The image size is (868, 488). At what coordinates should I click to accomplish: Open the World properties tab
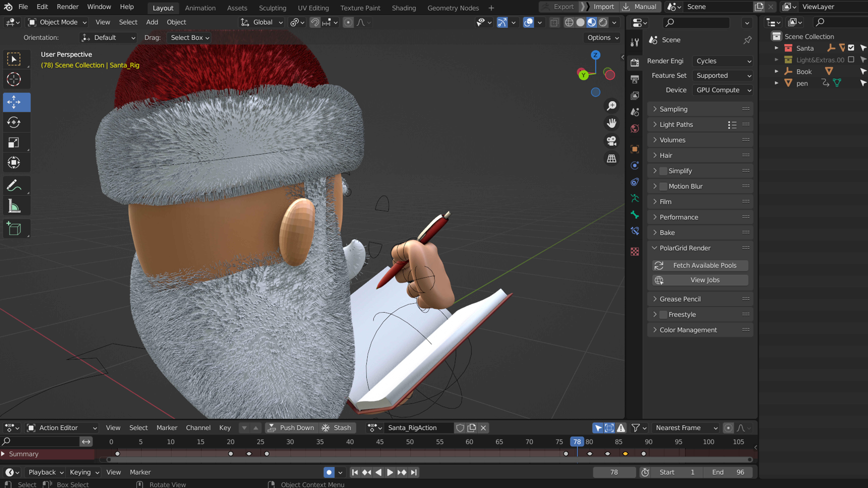click(x=635, y=129)
